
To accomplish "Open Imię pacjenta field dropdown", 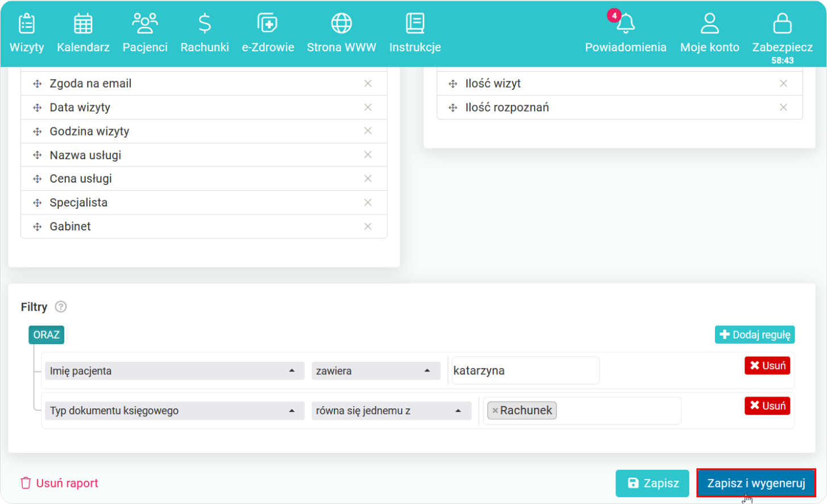I will click(x=173, y=371).
